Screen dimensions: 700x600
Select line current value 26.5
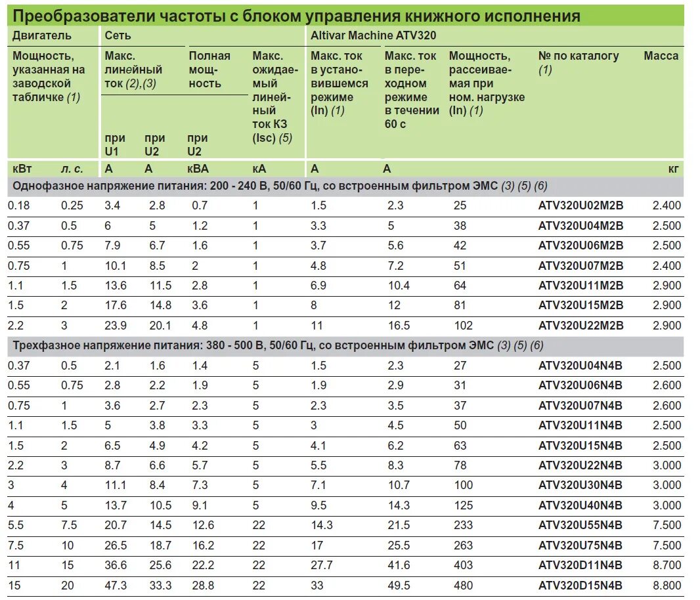point(116,545)
